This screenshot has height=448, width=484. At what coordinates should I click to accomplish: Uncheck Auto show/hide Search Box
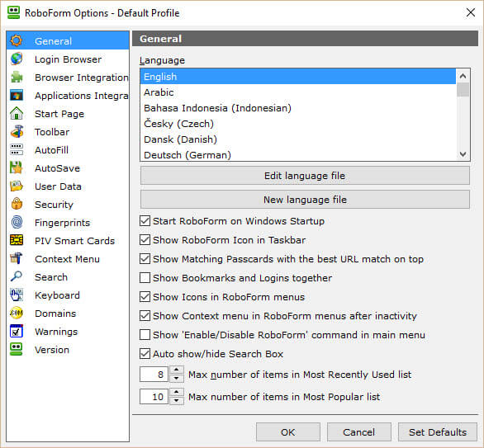[145, 353]
